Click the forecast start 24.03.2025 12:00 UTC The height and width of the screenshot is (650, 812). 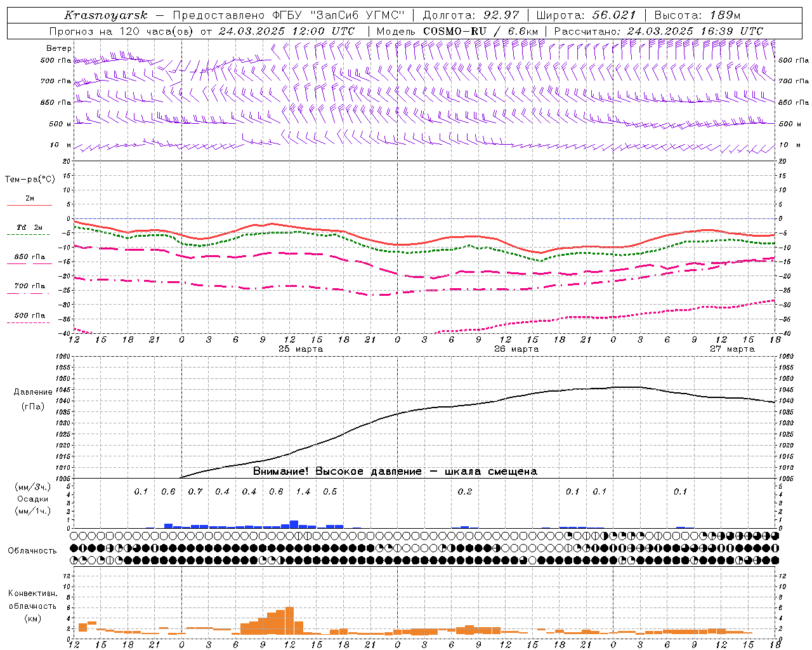pyautogui.click(x=287, y=31)
